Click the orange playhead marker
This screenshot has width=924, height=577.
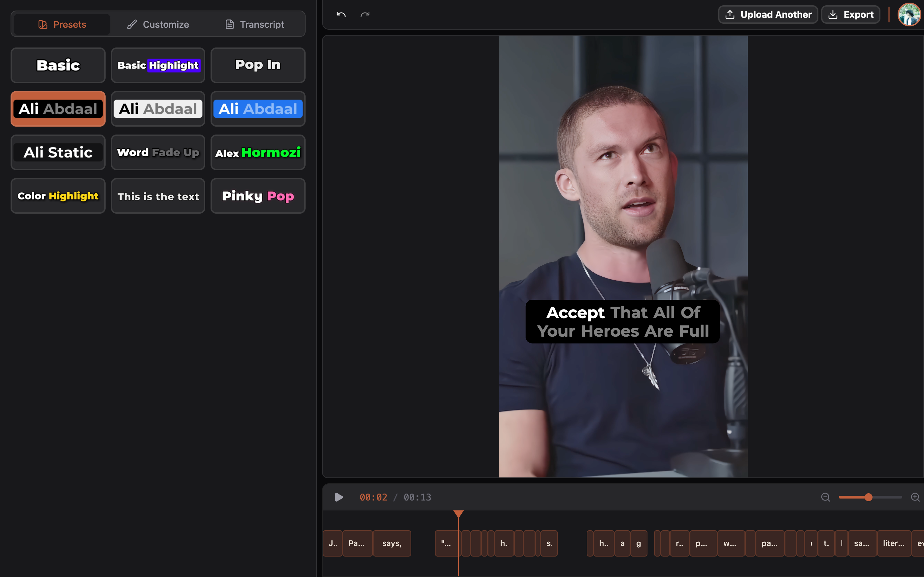(x=459, y=514)
